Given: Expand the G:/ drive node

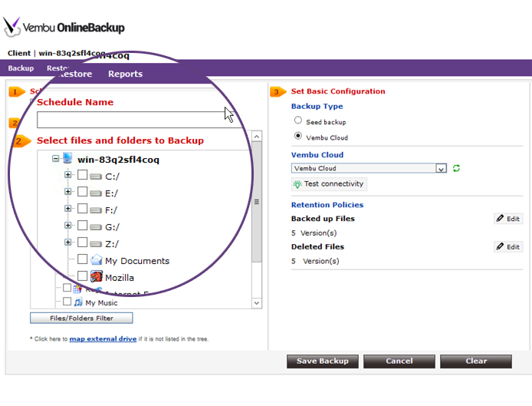Looking at the screenshot, I should pos(68,225).
